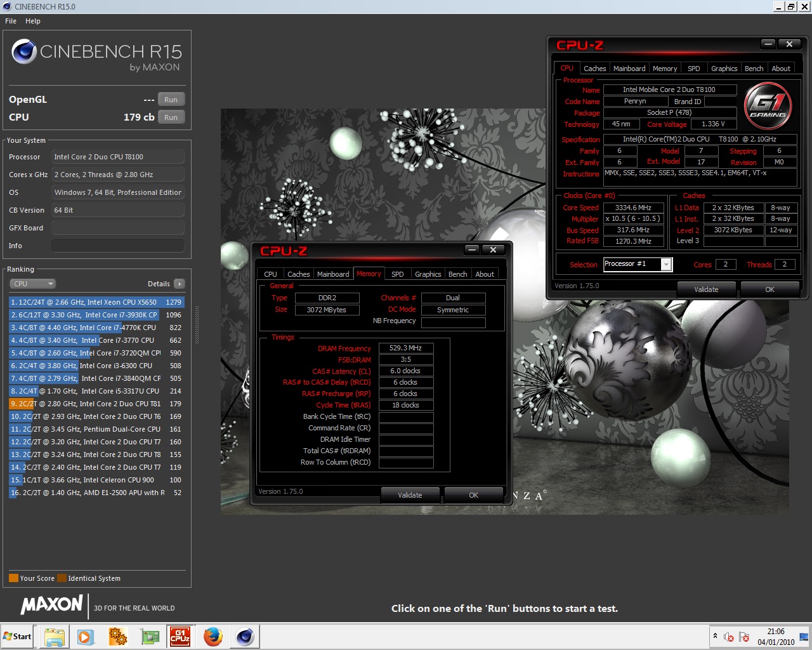Click OK in CPU-Z Memory window
812x650 pixels.
point(473,495)
